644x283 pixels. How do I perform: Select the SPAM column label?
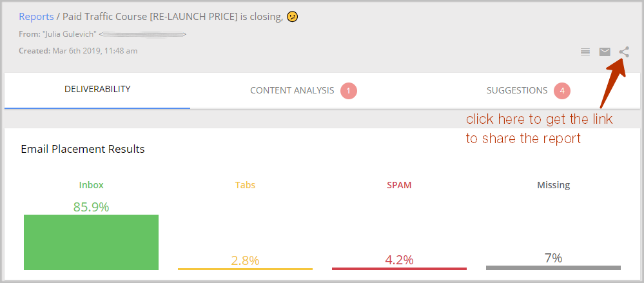coord(399,185)
